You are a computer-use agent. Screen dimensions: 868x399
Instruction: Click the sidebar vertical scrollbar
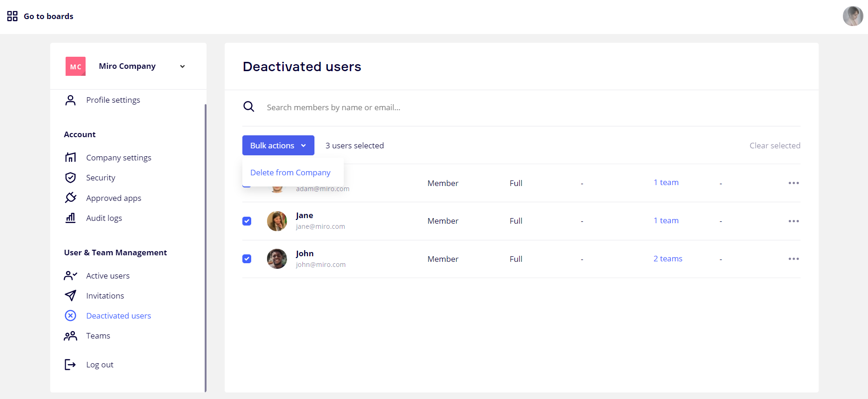(205, 246)
